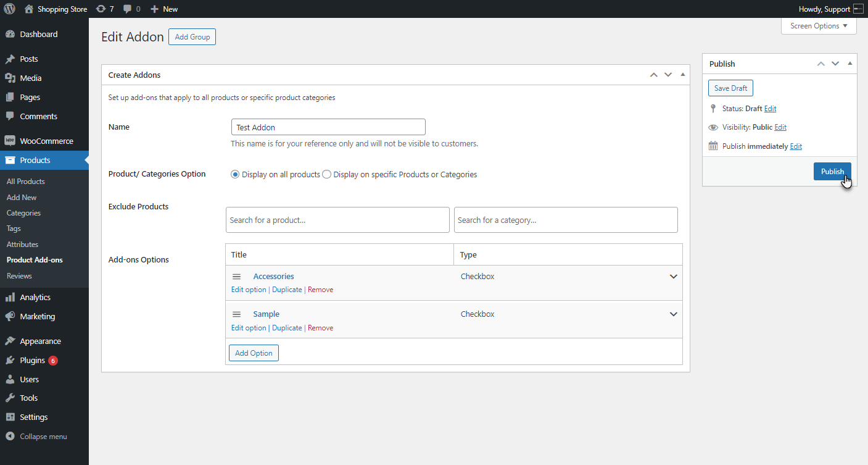This screenshot has height=465, width=868.
Task: Go to Categories submenu item
Action: tap(23, 213)
